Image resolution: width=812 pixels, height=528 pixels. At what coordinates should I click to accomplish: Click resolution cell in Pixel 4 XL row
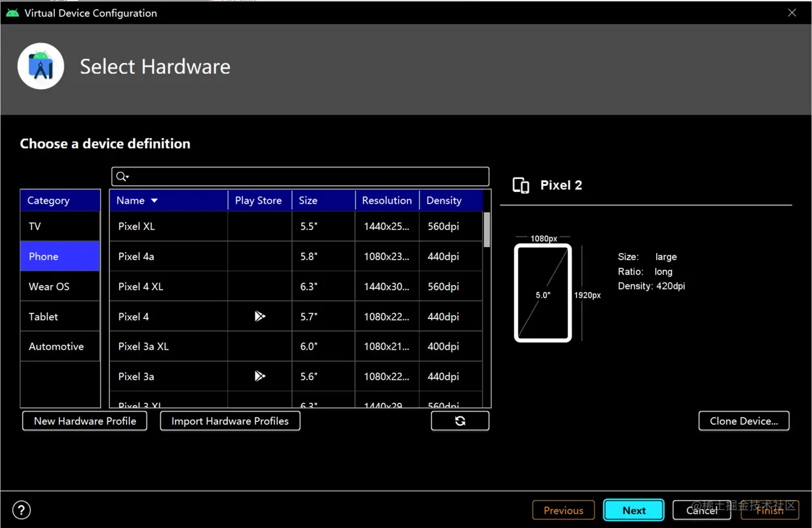tap(387, 286)
